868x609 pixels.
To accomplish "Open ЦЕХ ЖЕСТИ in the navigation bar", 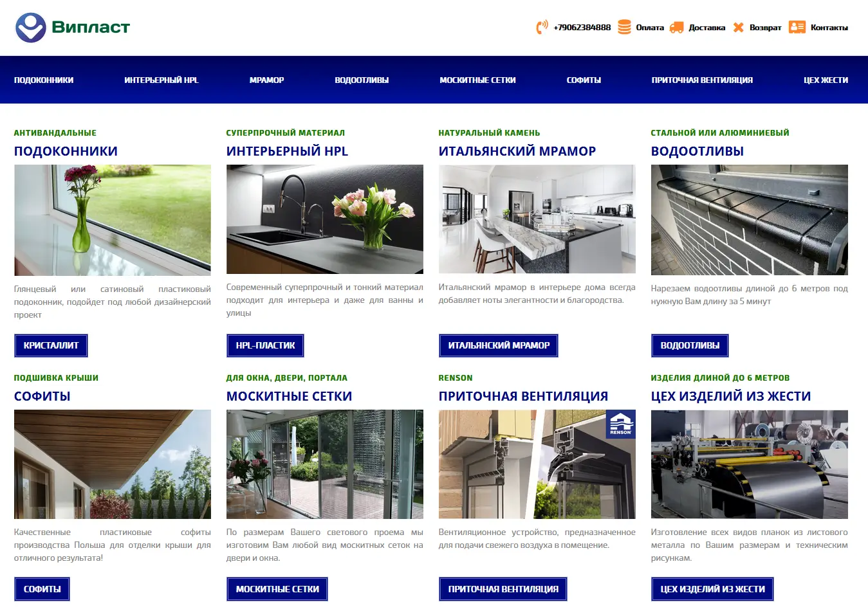I will pyautogui.click(x=826, y=80).
